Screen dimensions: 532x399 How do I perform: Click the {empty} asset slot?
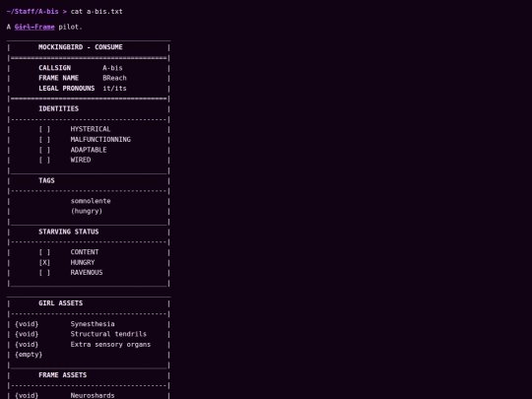point(29,355)
